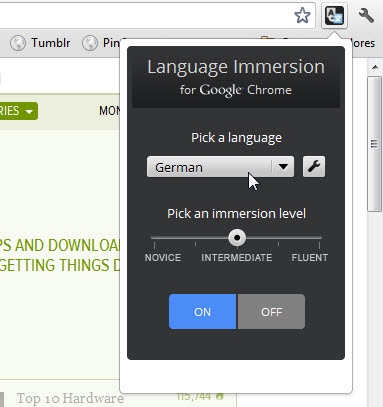Open Chrome wrench settings menu

click(x=366, y=15)
